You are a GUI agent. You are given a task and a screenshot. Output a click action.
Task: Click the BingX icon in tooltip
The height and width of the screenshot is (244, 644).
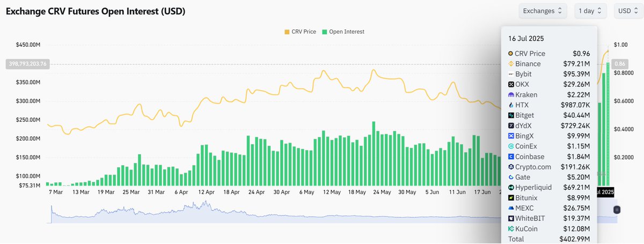tap(511, 136)
